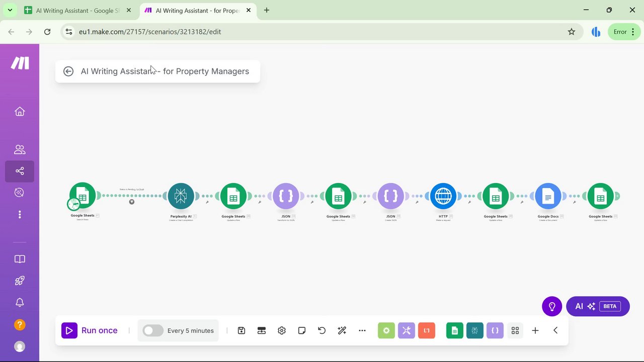The image size is (644, 362).
Task: Expand the sidebar three-dot More menu
Action: 20,215
